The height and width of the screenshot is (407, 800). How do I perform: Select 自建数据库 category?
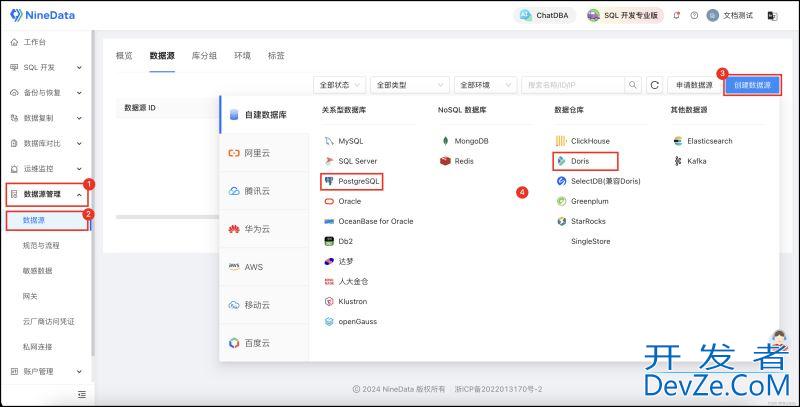(264, 115)
